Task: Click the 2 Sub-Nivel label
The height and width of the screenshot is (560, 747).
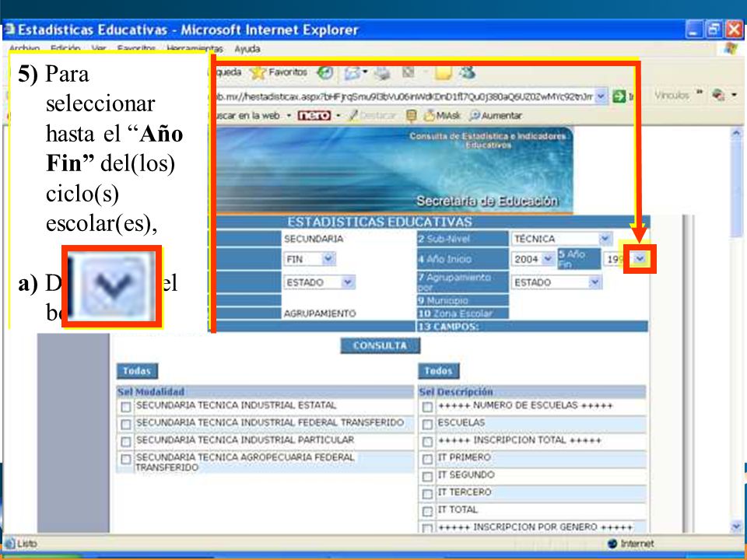Action: coord(444,239)
